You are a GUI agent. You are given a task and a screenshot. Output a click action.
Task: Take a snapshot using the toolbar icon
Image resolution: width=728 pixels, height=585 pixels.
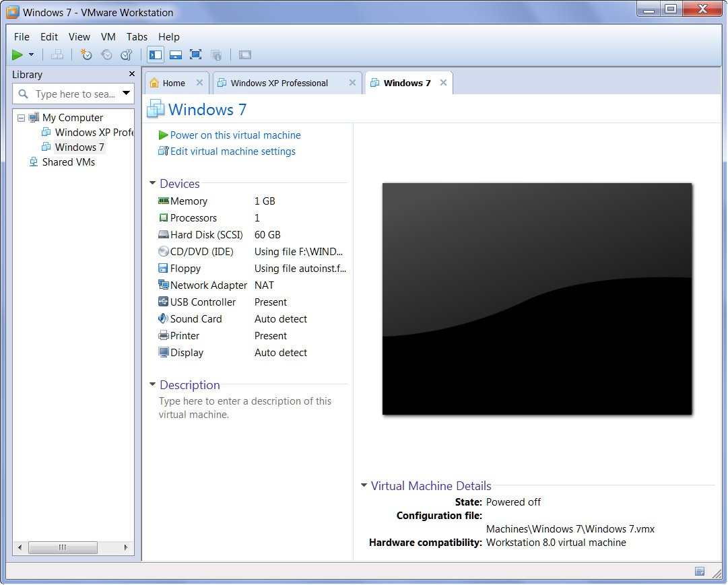click(x=86, y=55)
